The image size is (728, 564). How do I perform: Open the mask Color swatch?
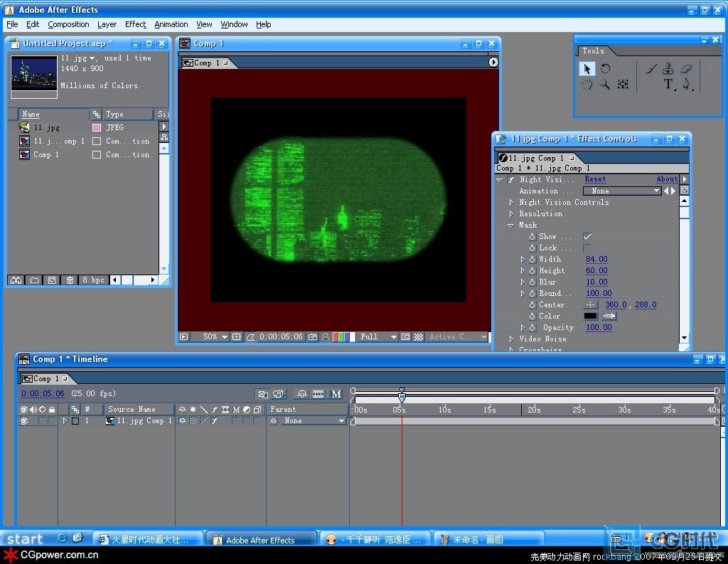coord(591,316)
